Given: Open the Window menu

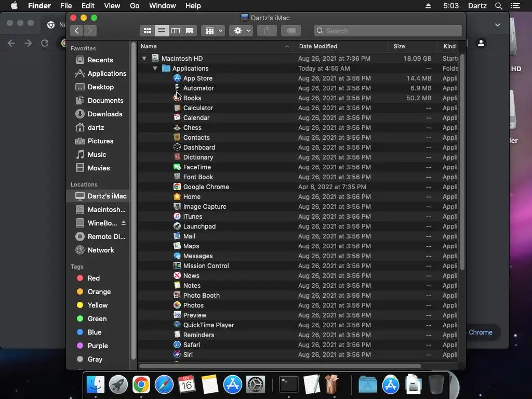Looking at the screenshot, I should (x=163, y=6).
